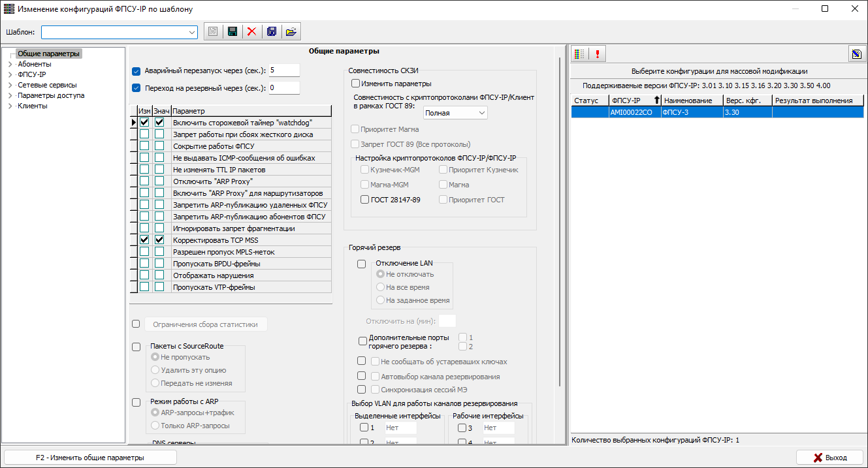Enable the 'ГОСТ 28147-89' checkbox

coord(364,200)
